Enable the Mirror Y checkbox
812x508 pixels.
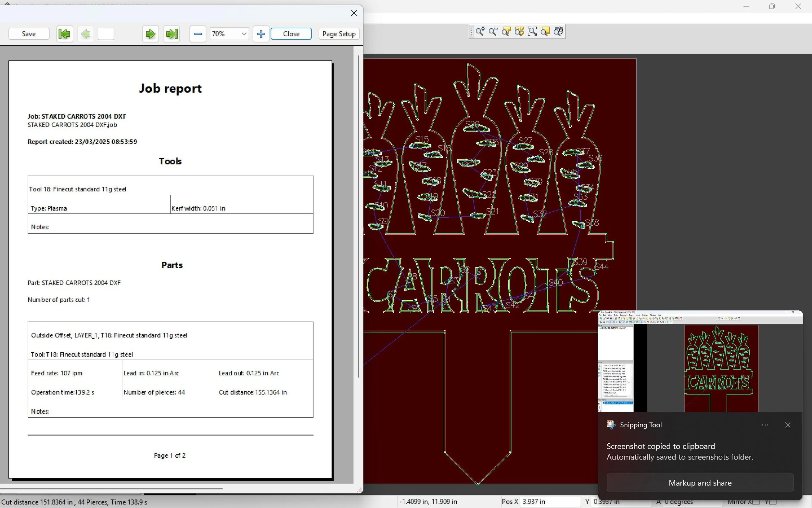coord(773,502)
